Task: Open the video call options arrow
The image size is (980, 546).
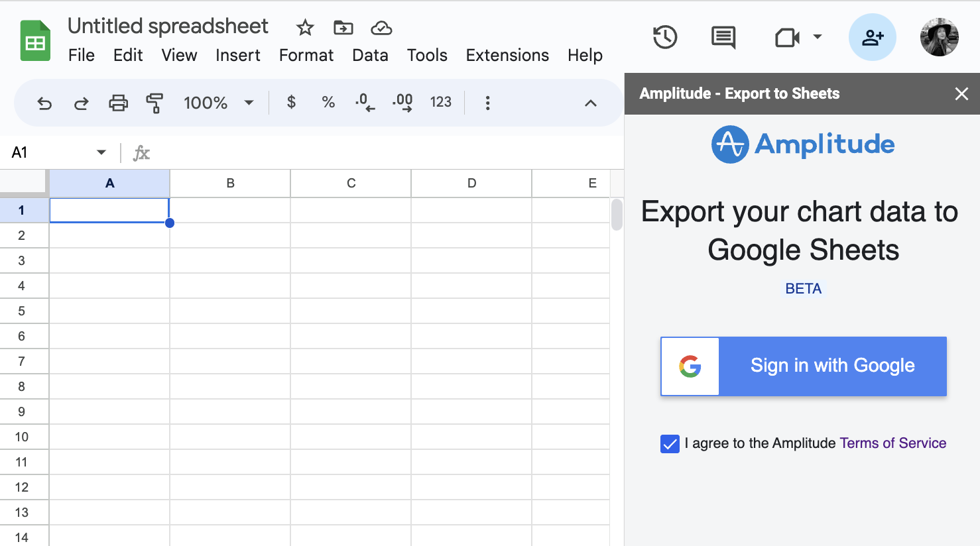Action: [x=818, y=37]
